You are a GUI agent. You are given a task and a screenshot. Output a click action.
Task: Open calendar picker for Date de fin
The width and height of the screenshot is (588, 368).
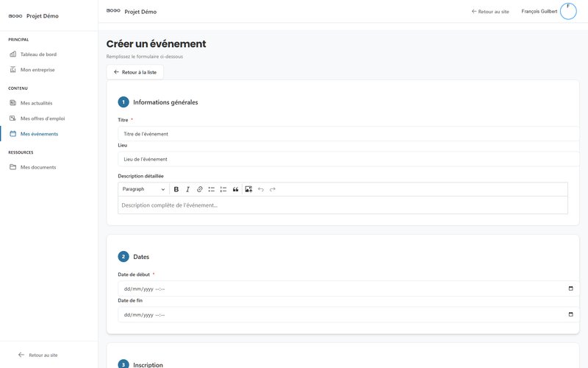click(570, 315)
